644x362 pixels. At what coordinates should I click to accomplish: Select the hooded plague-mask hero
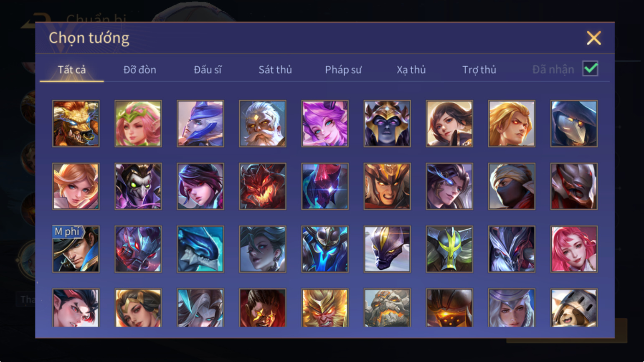[x=574, y=124]
